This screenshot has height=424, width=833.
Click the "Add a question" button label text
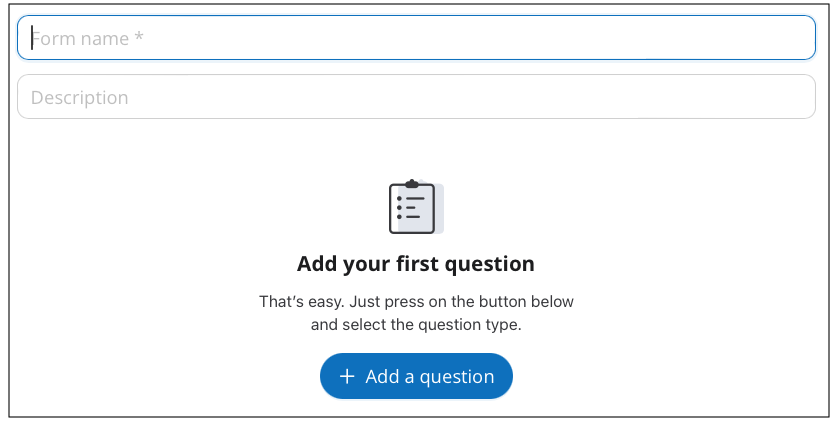click(430, 377)
